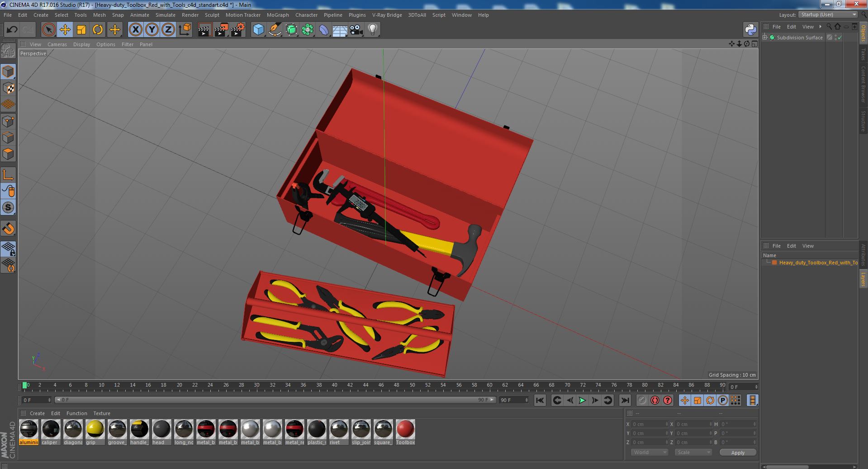Open Edit Render Settings icon

[x=237, y=30]
